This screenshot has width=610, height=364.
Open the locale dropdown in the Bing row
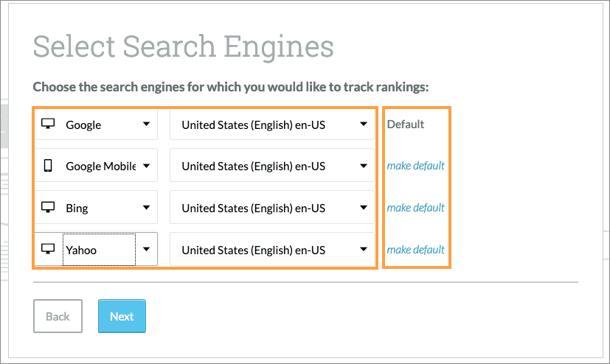pyautogui.click(x=271, y=208)
